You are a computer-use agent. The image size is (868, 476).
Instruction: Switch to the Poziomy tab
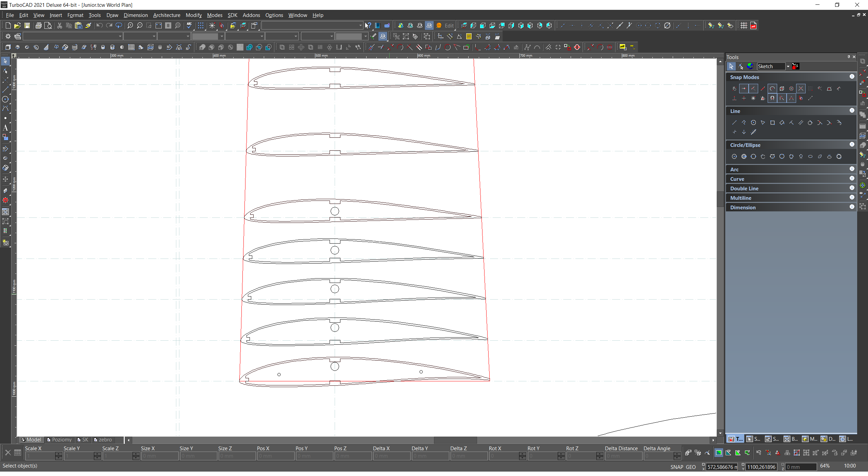pos(60,440)
